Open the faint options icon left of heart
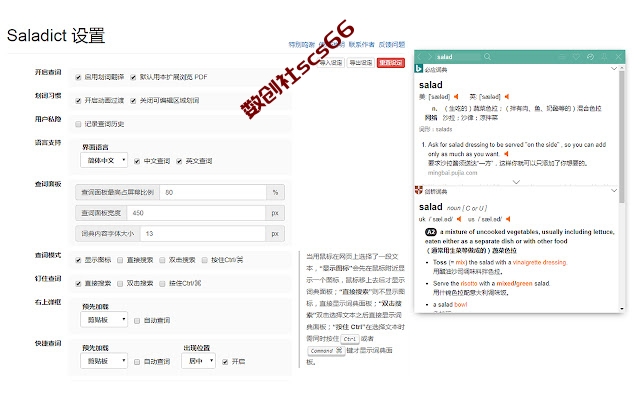 click(562, 57)
